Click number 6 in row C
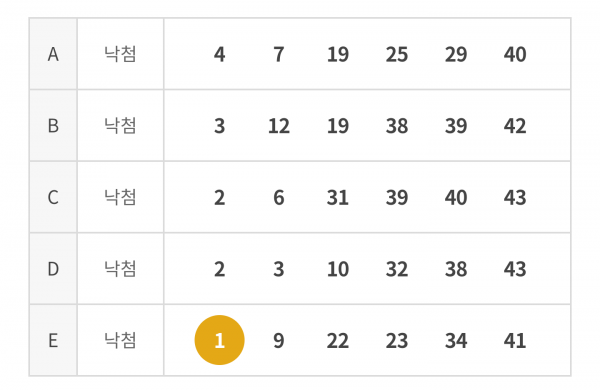The width and height of the screenshot is (600, 390). pos(279,197)
